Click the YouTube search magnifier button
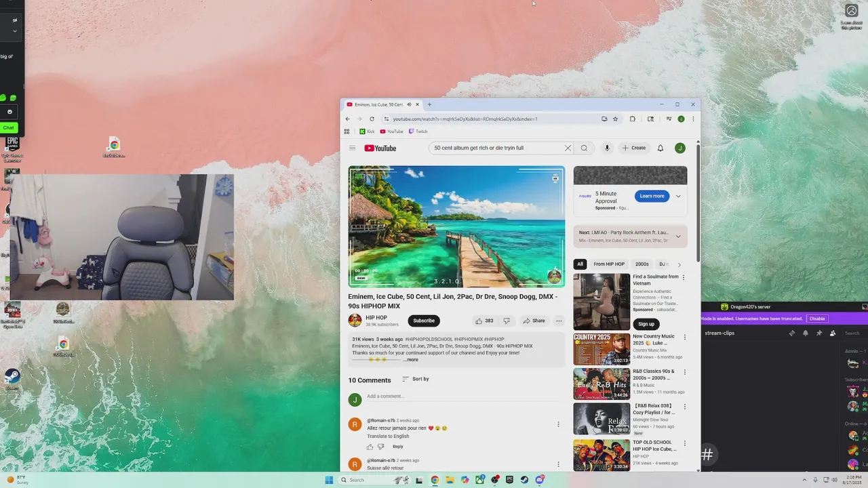868x488 pixels. point(584,148)
